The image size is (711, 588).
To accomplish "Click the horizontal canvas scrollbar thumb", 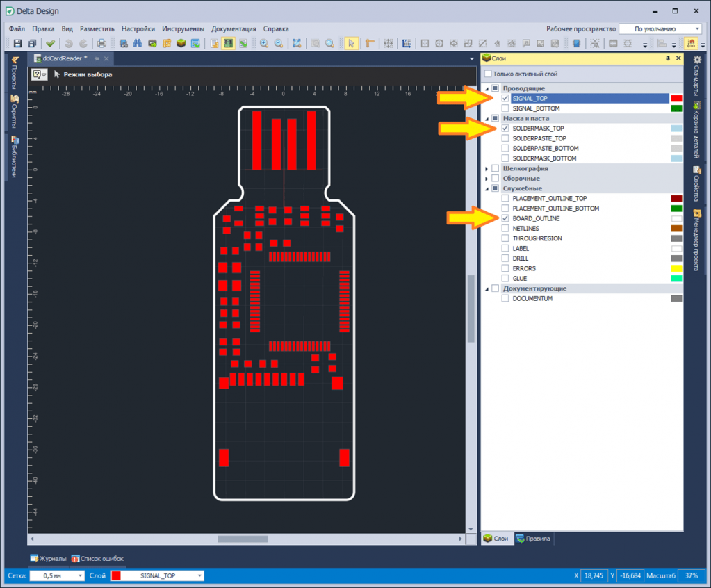I will pos(243,539).
